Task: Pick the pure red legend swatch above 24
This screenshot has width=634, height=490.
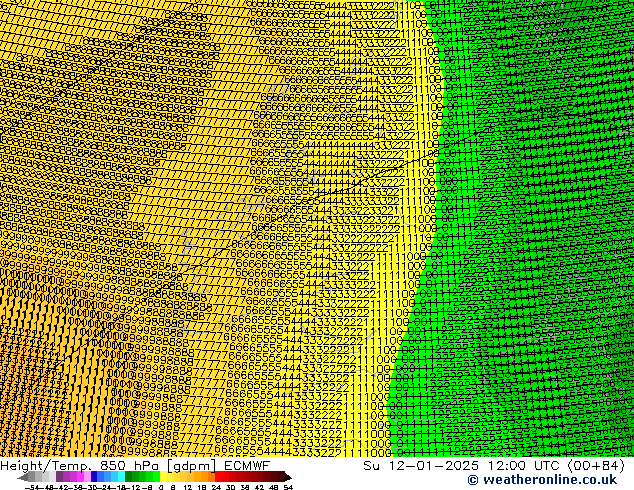Action: point(218,477)
